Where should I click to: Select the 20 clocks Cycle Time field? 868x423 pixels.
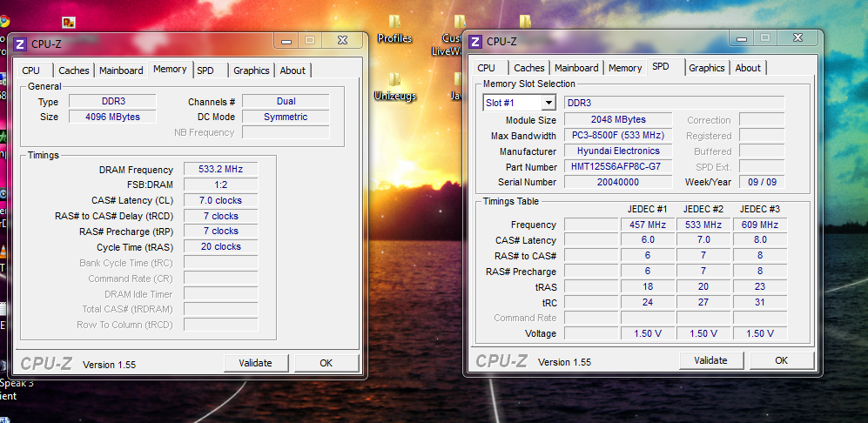tap(221, 246)
